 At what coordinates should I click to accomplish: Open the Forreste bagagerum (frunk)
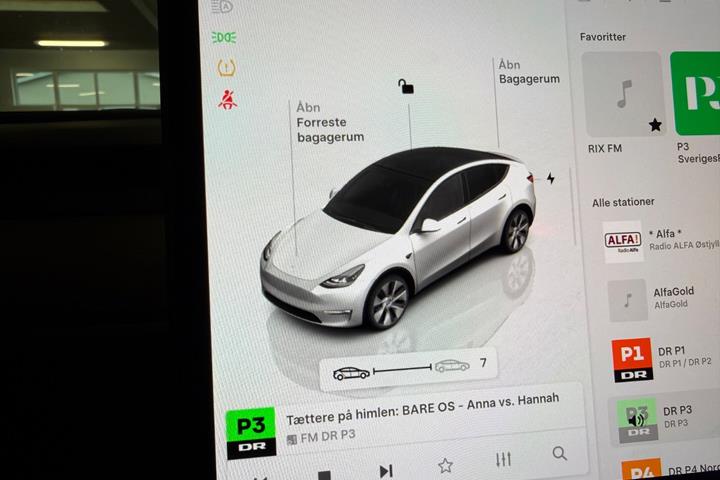pyautogui.click(x=330, y=122)
